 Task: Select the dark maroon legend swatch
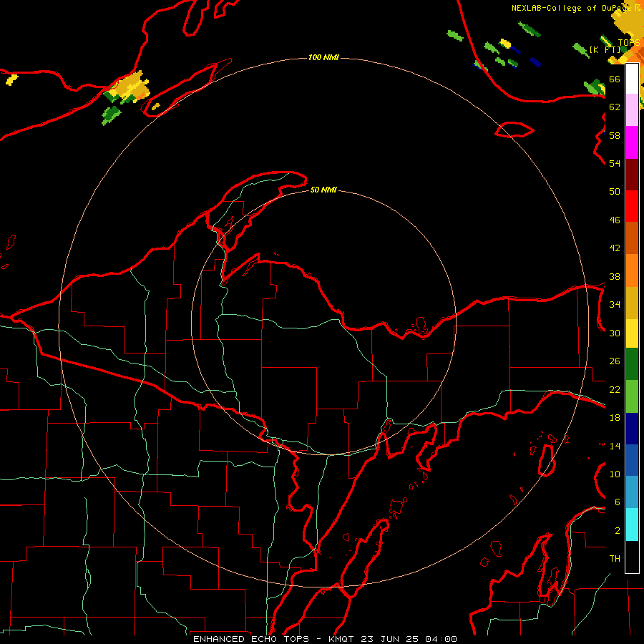(632, 174)
